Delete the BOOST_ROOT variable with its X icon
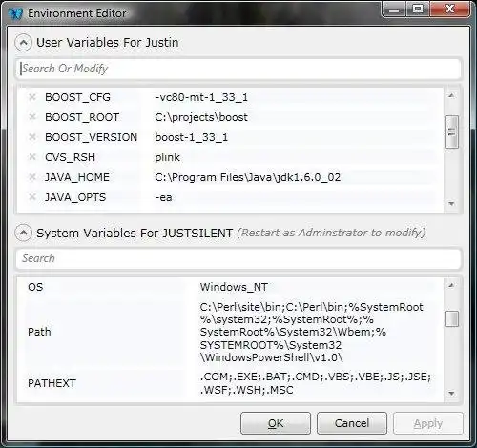This screenshot has width=477, height=448. pos(32,117)
